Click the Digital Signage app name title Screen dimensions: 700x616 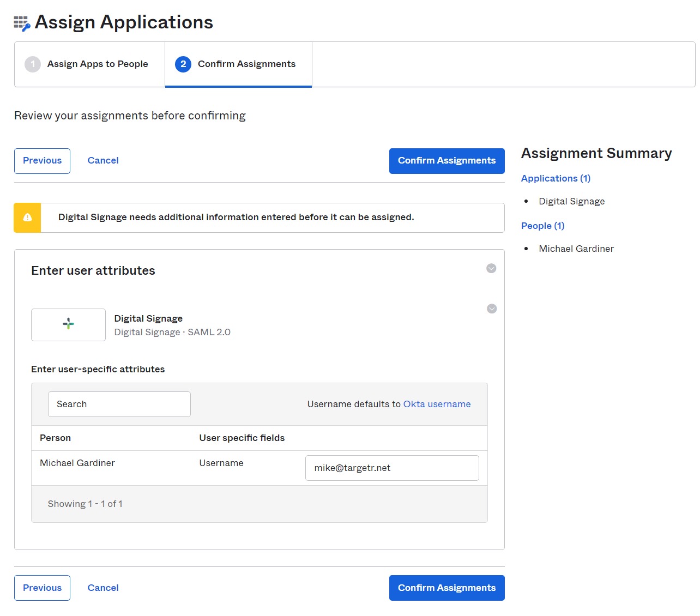(148, 319)
